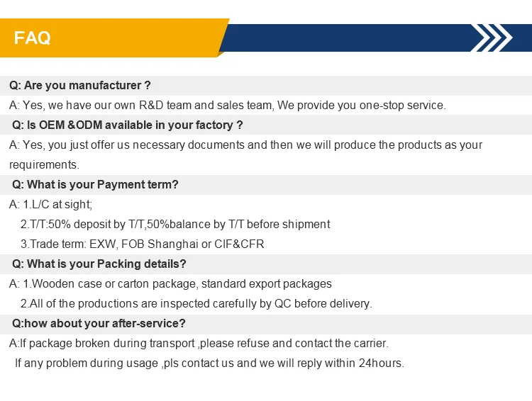This screenshot has height=401, width=532.
Task: Click the answer about R&D team and sales team
Action: pyautogui.click(x=227, y=106)
